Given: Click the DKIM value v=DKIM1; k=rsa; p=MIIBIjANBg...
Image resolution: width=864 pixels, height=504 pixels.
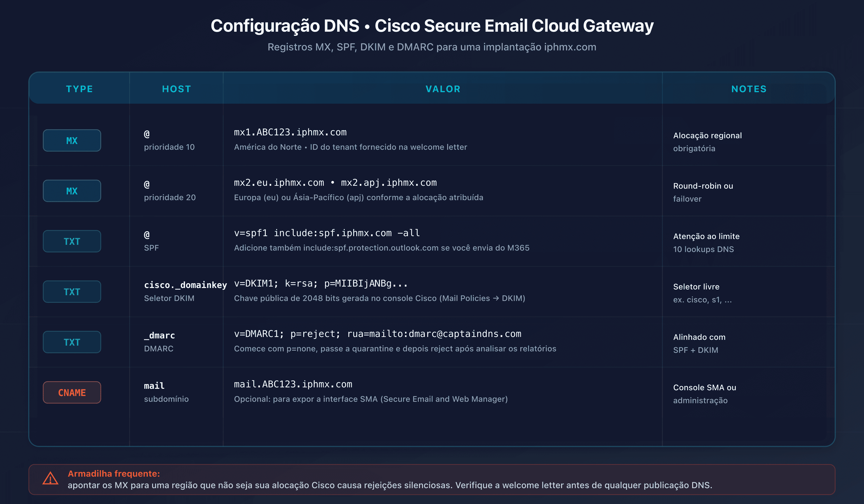Looking at the screenshot, I should pyautogui.click(x=321, y=283).
